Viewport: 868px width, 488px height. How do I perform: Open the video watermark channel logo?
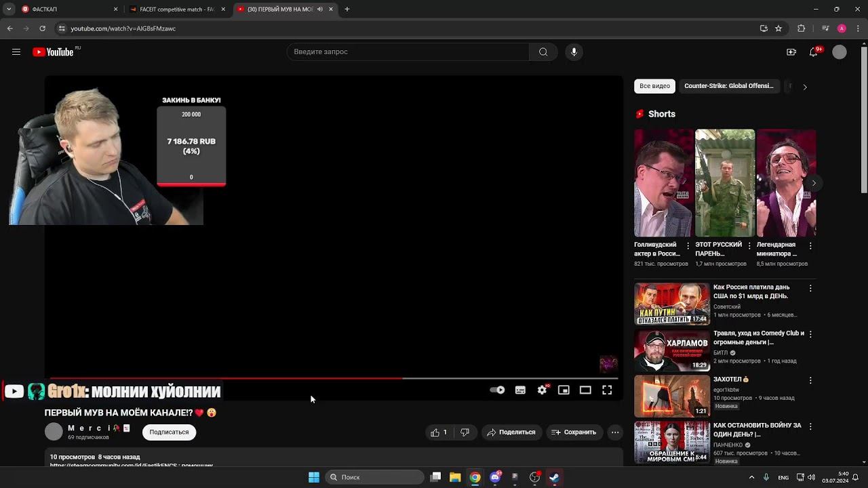click(x=608, y=364)
